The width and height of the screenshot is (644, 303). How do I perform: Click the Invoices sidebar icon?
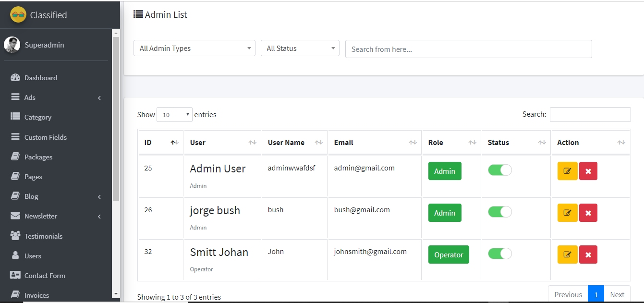[16, 294]
